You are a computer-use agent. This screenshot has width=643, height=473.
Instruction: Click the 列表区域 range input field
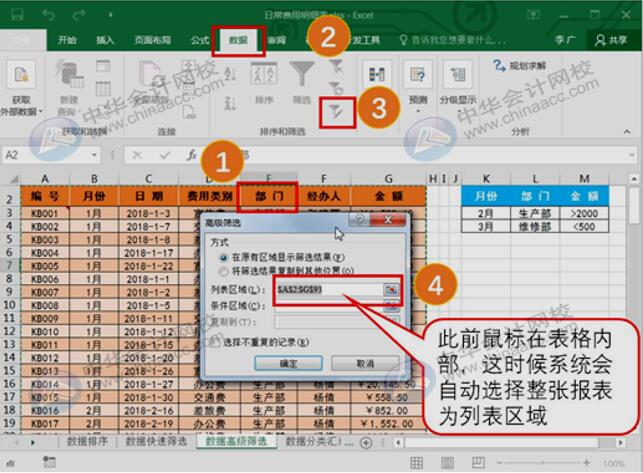[x=329, y=290]
